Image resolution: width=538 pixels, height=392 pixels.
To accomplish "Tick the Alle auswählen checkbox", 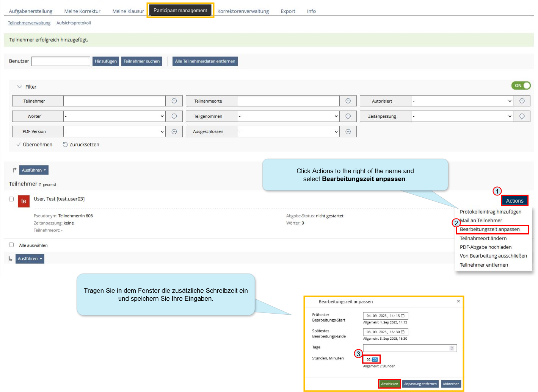I will [x=11, y=245].
